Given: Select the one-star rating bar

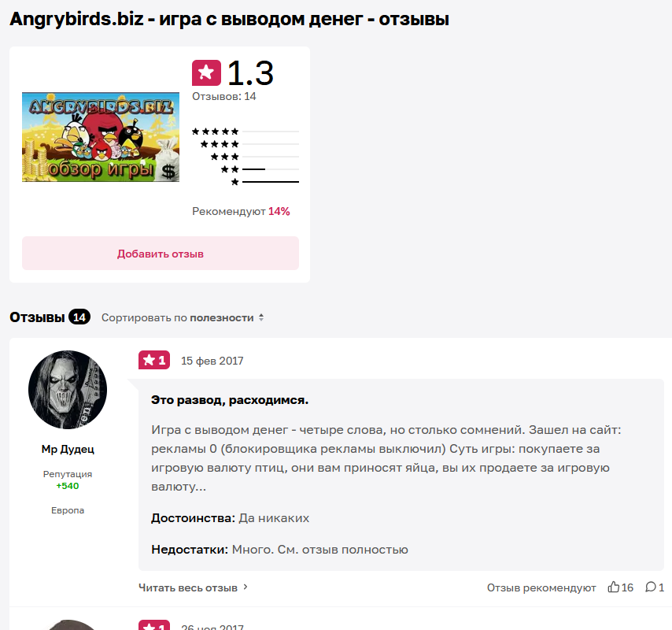Looking at the screenshot, I should pyautogui.click(x=265, y=182).
